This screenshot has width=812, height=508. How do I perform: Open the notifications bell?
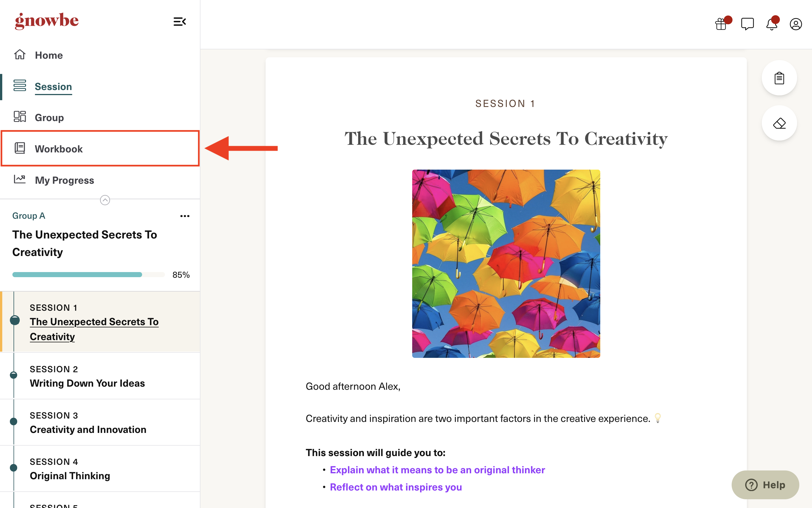point(772,24)
